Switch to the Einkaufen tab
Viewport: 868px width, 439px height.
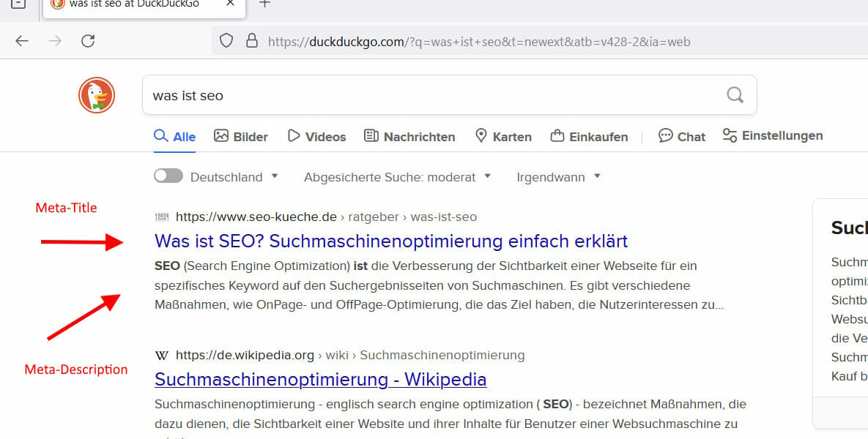(x=589, y=137)
